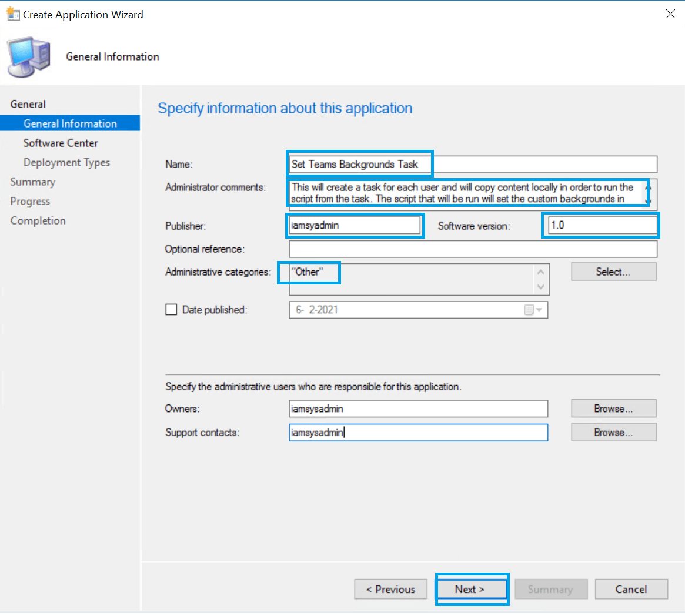Go back with the Previous button
The width and height of the screenshot is (685, 616).
coord(390,590)
